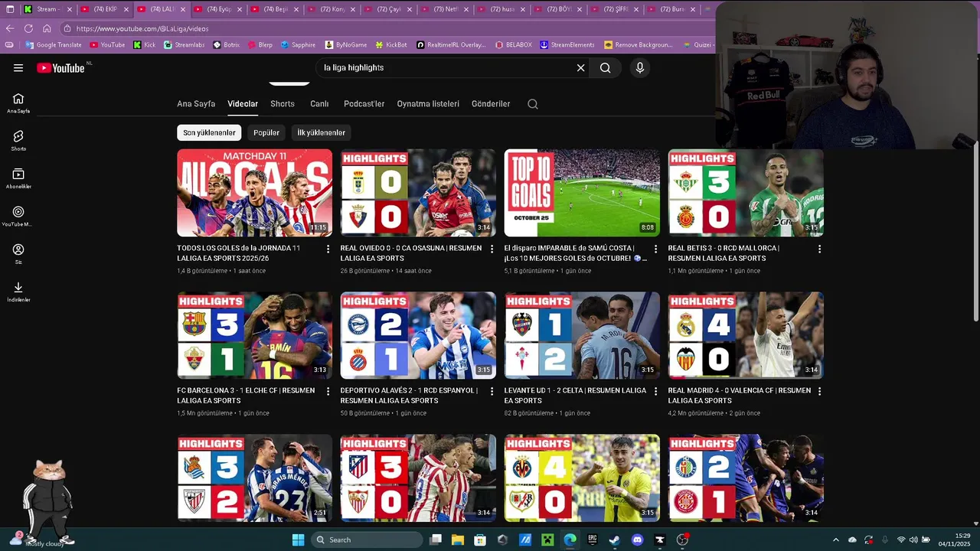Open Minecraft creeper icon in taskbar
Screen dimensions: 980x551
click(547, 540)
